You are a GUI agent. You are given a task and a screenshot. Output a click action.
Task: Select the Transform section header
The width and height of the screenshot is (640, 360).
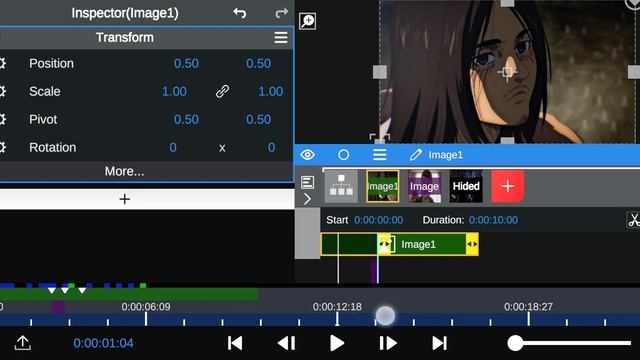click(125, 38)
